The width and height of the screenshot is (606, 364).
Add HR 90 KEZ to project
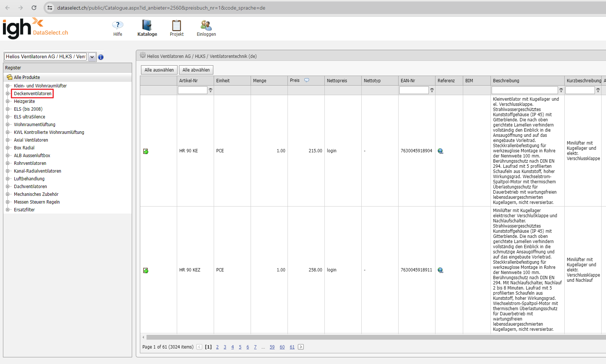(x=146, y=270)
